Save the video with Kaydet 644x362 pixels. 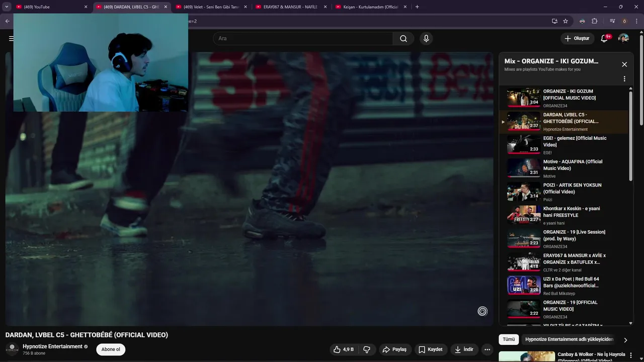coord(431,349)
